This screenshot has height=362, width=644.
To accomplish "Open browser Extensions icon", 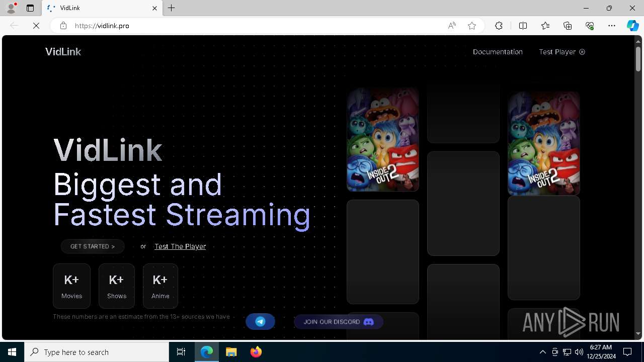I will pos(499,26).
